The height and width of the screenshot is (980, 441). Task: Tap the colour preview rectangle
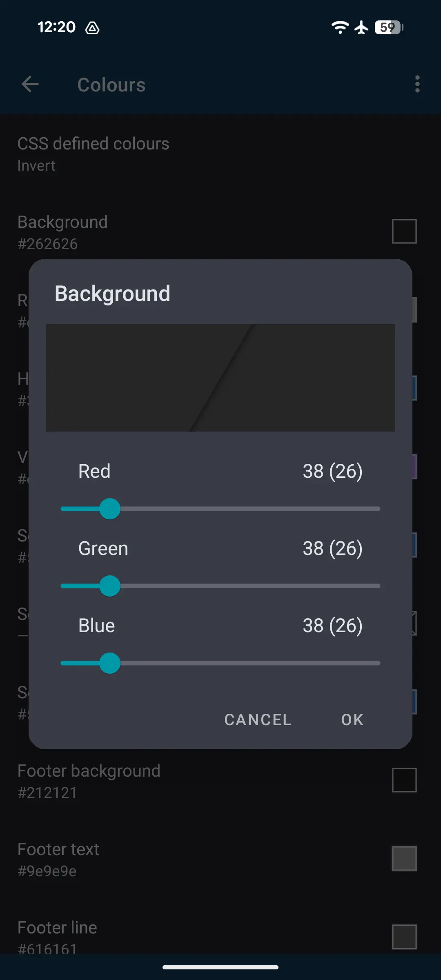[220, 378]
